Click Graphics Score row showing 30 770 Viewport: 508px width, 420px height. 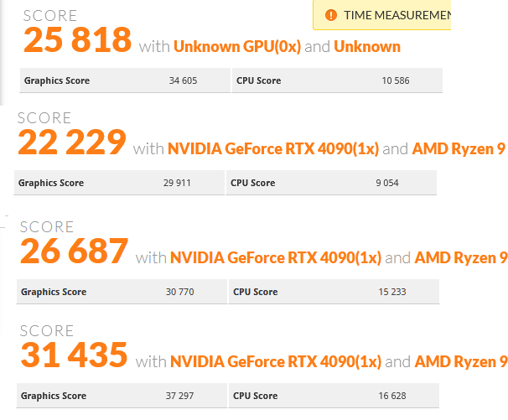point(122,292)
